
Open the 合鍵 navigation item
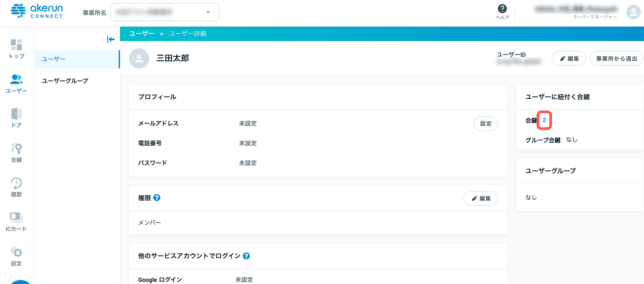(x=16, y=153)
